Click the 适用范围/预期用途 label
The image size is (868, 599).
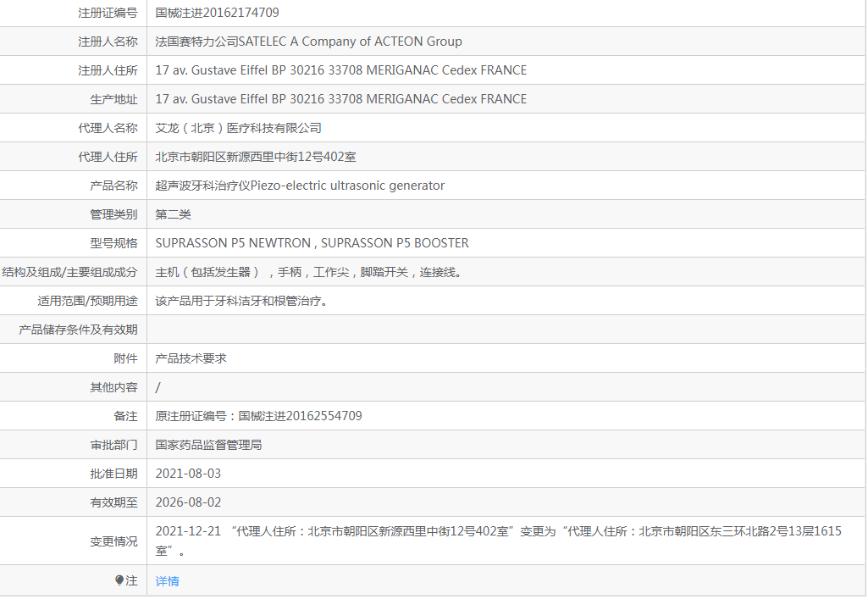coord(87,301)
